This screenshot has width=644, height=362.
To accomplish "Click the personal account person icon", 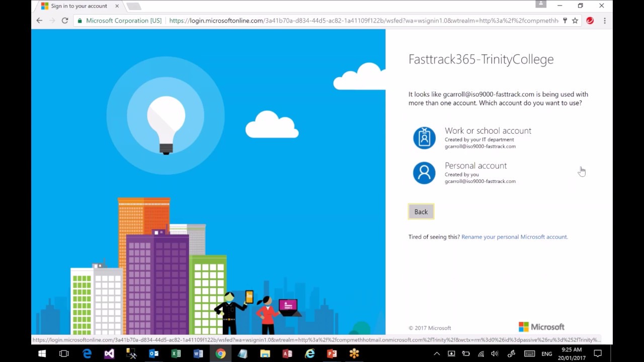I will [x=424, y=173].
